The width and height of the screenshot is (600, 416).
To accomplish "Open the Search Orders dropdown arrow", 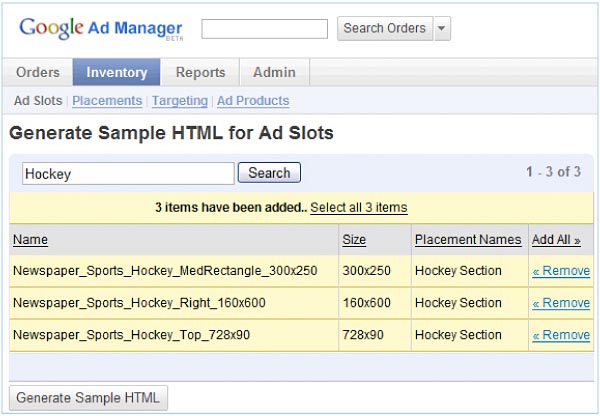I will click(442, 28).
